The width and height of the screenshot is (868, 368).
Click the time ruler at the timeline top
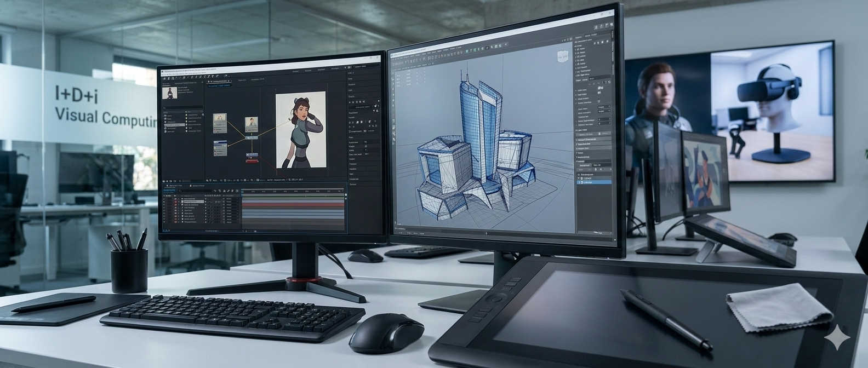[x=294, y=191]
